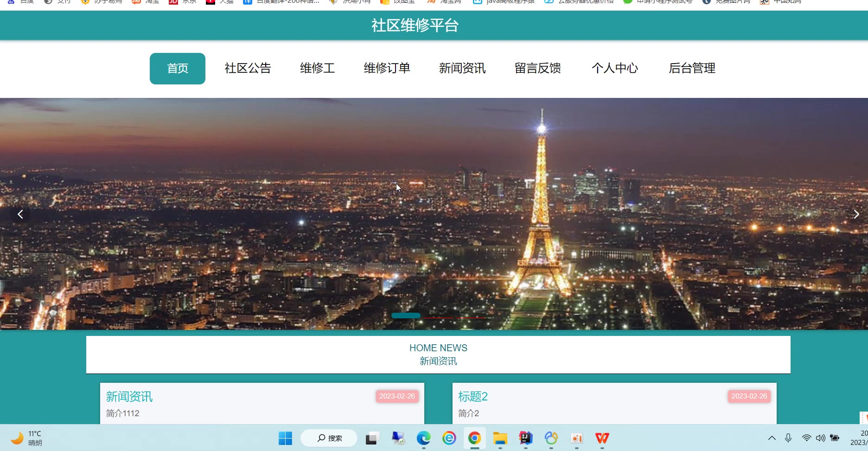868x451 pixels.
Task: Open 后台管理 from the navigation bar
Action: point(692,68)
